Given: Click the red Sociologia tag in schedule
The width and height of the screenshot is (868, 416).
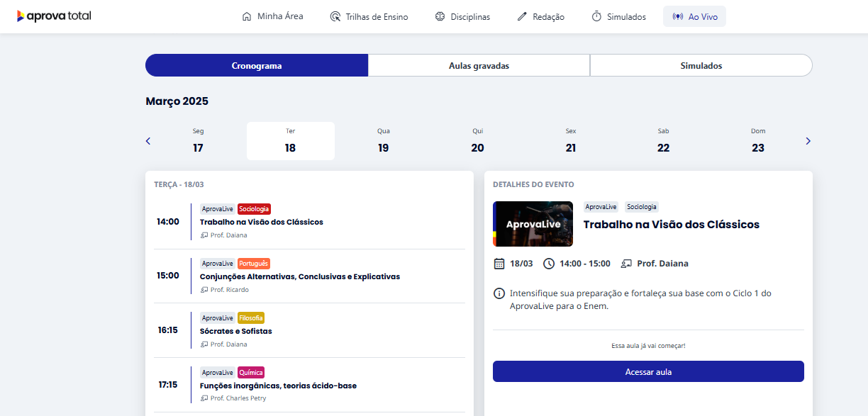Looking at the screenshot, I should pos(254,209).
